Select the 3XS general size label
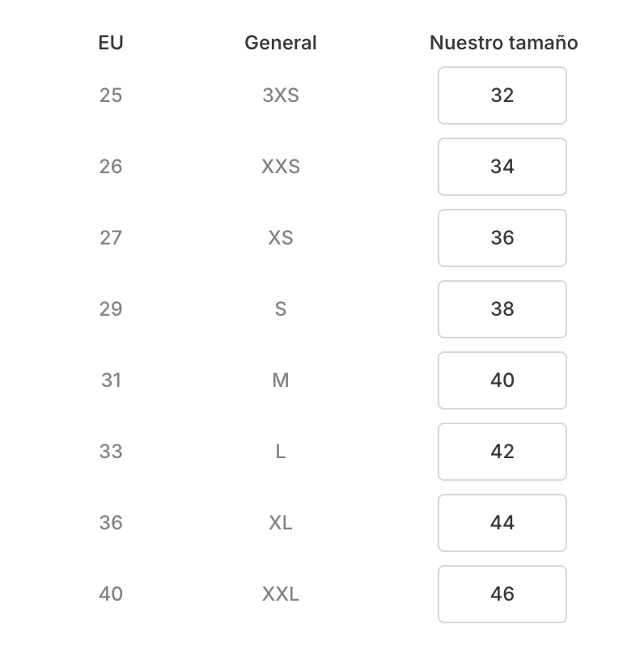Image resolution: width=644 pixels, height=646 pixels. tap(281, 96)
